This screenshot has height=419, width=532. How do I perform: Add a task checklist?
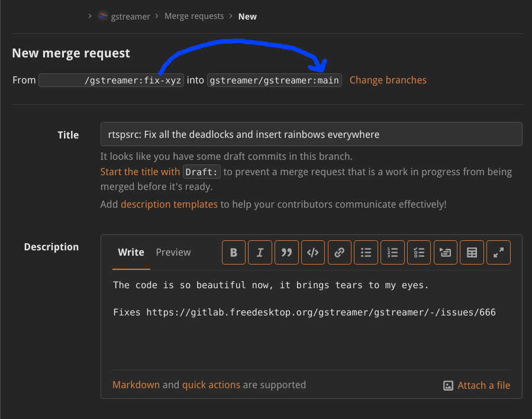(x=419, y=253)
